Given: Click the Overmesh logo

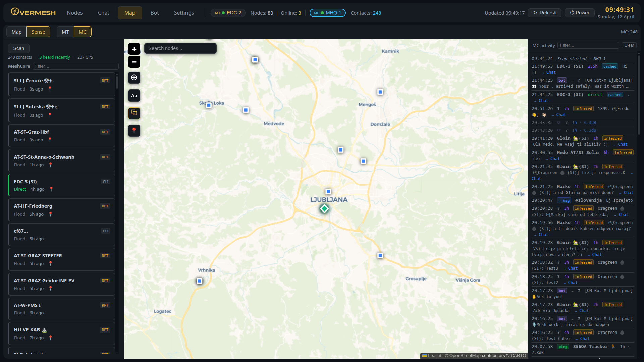Looking at the screenshot, I should point(33,12).
